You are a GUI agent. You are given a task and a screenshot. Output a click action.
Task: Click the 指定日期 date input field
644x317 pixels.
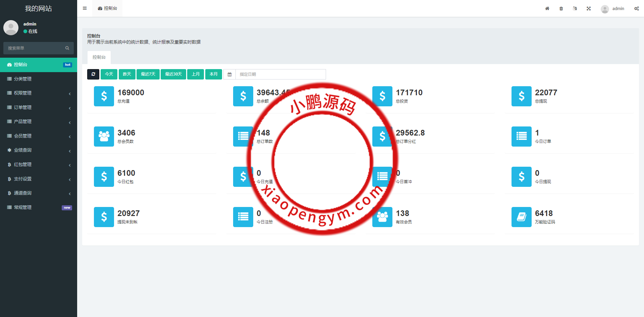(x=280, y=74)
